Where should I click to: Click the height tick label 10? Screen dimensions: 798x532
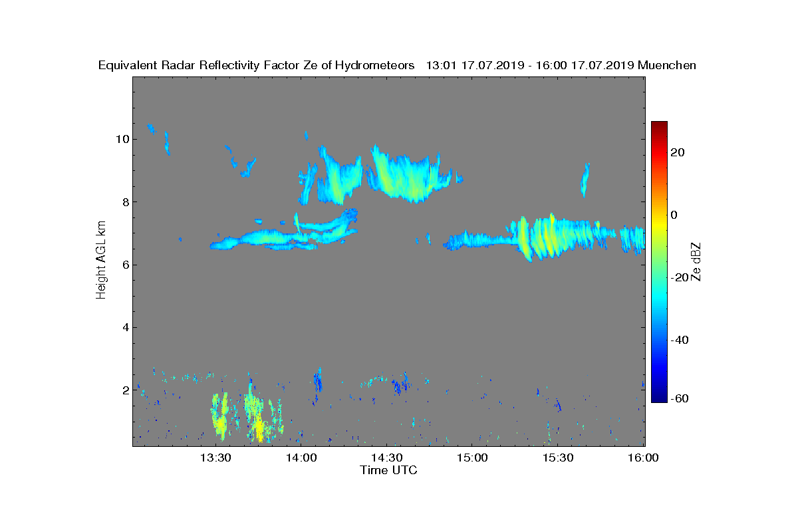pyautogui.click(x=122, y=139)
